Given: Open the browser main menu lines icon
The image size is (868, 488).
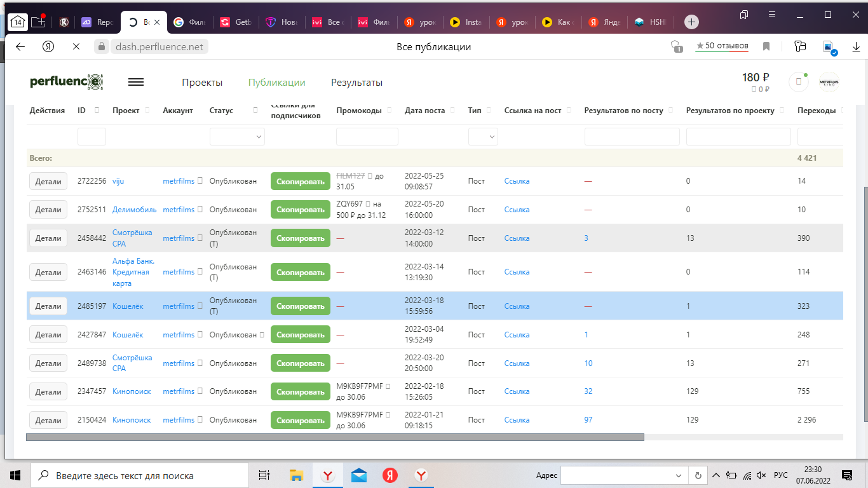Looking at the screenshot, I should pyautogui.click(x=772, y=14).
